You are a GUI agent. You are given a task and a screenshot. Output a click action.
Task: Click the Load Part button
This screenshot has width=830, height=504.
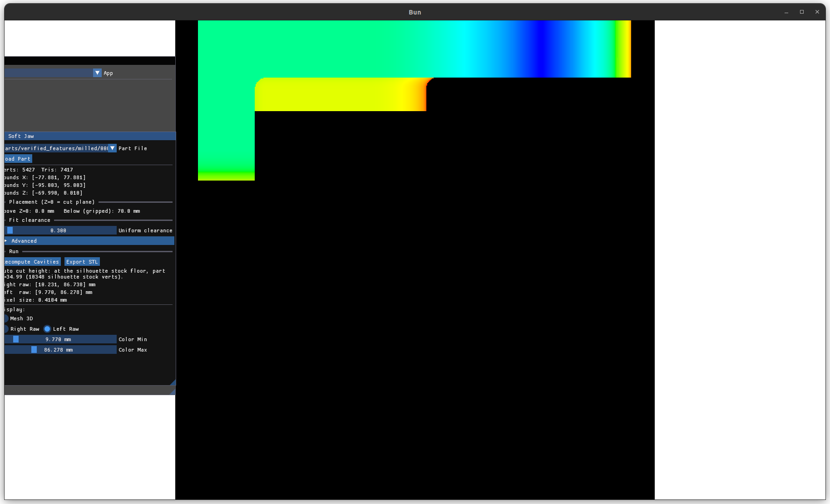pyautogui.click(x=18, y=159)
